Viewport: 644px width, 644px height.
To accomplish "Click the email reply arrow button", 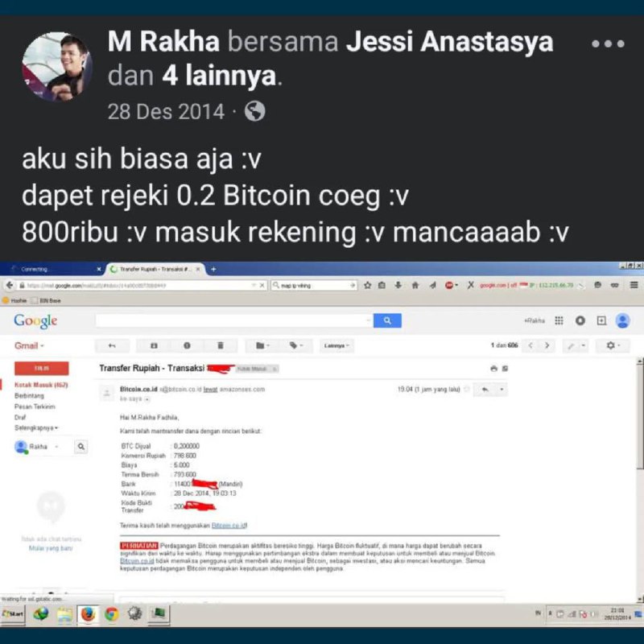I will click(x=485, y=390).
